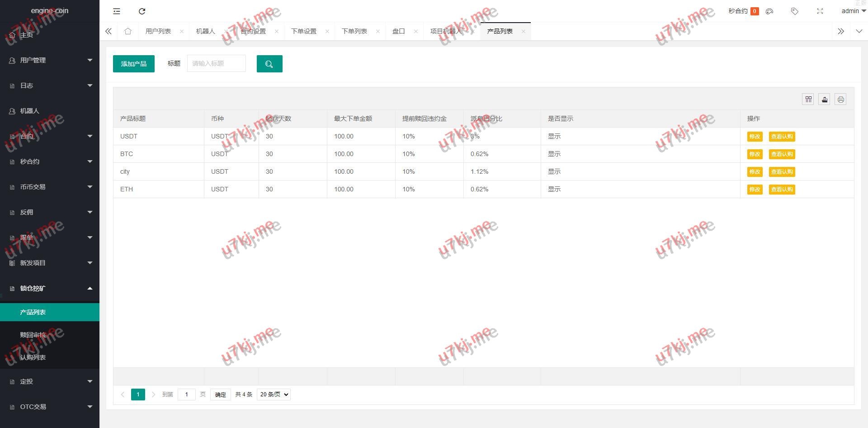
Task: Switch to the 下单列表 tab
Action: pyautogui.click(x=354, y=31)
